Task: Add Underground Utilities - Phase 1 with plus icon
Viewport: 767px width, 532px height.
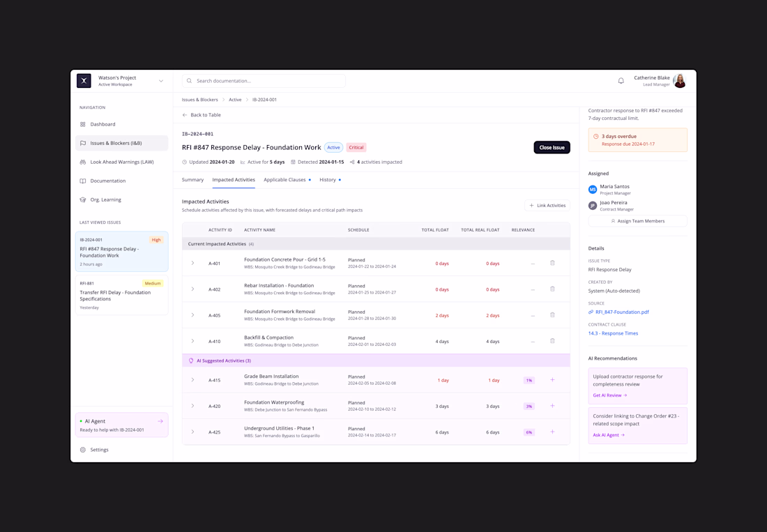Action: pyautogui.click(x=552, y=432)
